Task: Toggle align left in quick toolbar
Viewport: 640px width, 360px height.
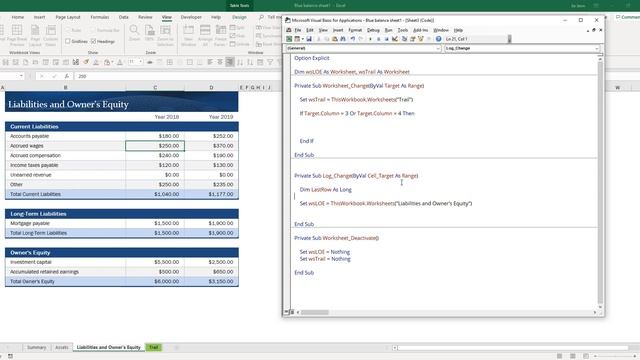Action: coord(210,62)
